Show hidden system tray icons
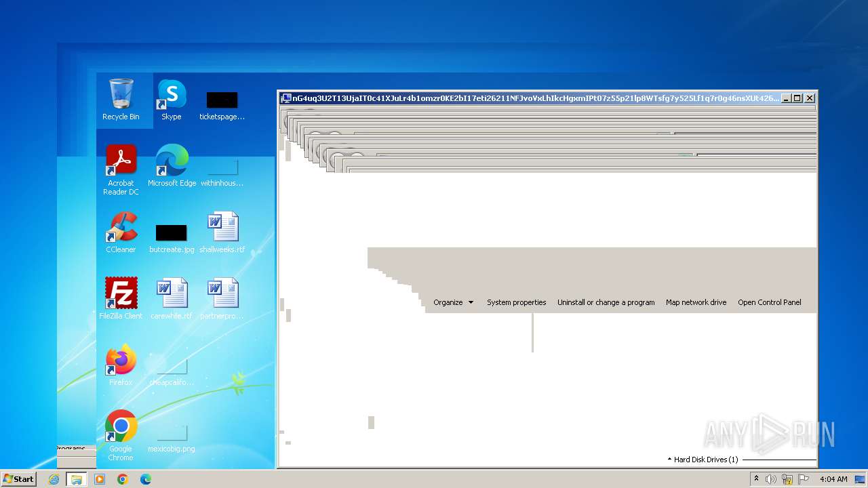Image resolution: width=868 pixels, height=488 pixels. tap(756, 479)
